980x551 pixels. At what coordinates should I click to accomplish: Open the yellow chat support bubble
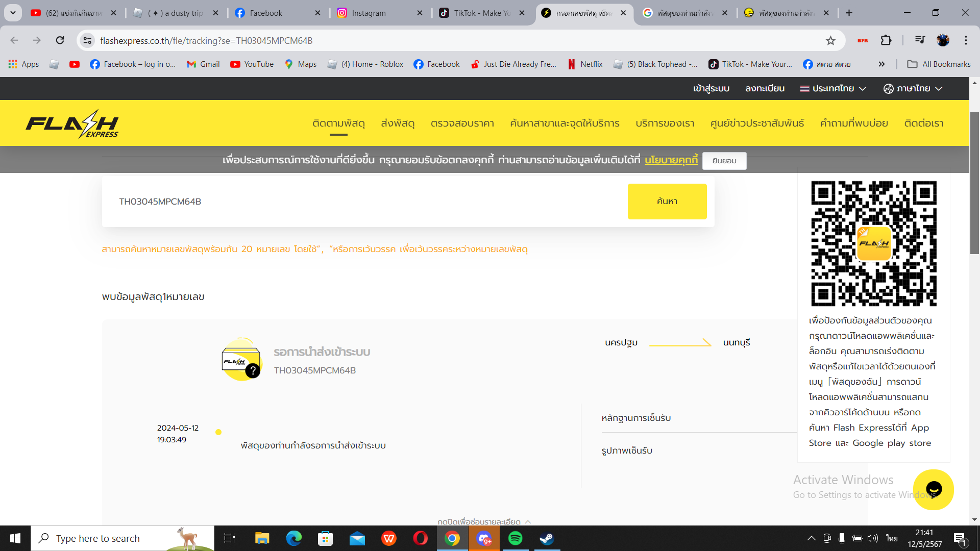click(x=933, y=489)
